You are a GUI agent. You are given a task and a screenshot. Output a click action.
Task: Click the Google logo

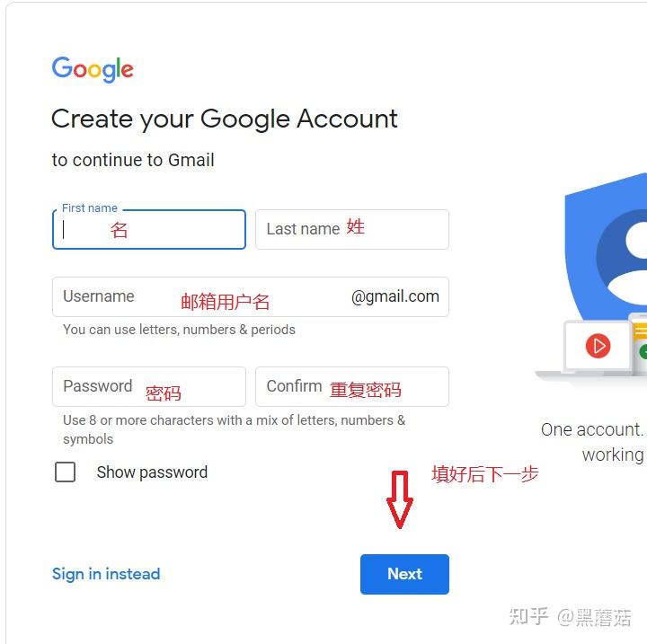point(93,69)
